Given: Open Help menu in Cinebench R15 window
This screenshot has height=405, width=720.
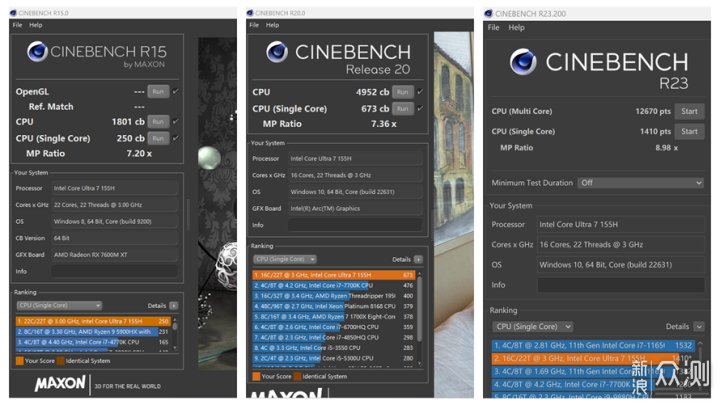Looking at the screenshot, I should pos(36,25).
